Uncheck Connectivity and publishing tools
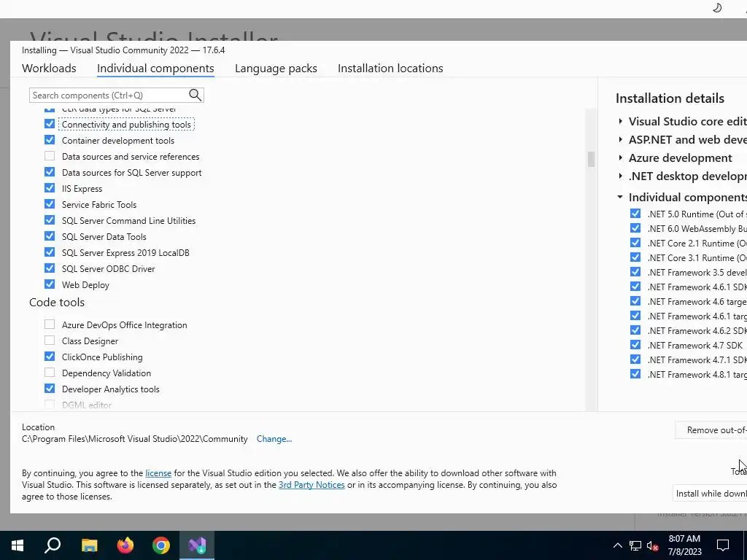This screenshot has height=560, width=747. (x=50, y=124)
